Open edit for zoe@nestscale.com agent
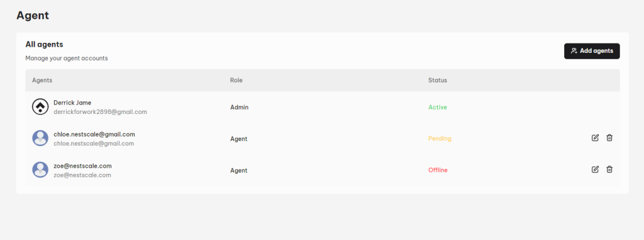The height and width of the screenshot is (240, 644). (595, 169)
